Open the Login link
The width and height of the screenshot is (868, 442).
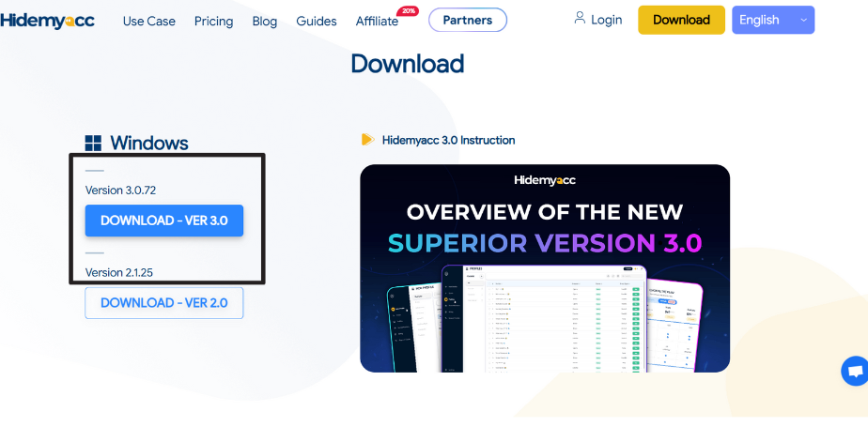point(606,20)
